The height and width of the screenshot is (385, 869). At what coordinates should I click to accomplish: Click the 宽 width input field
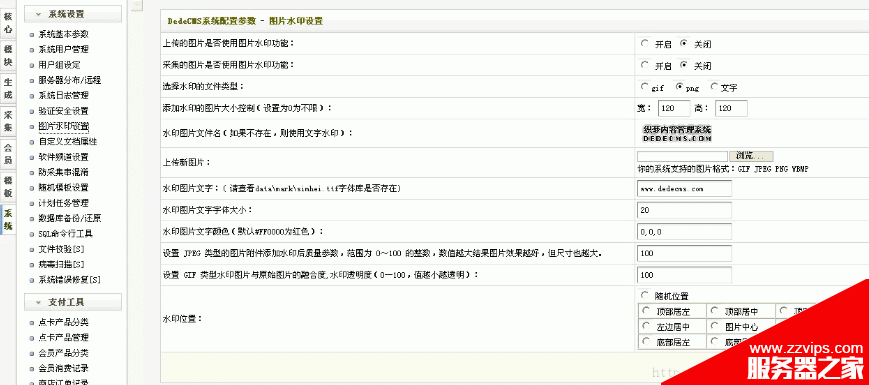(674, 109)
